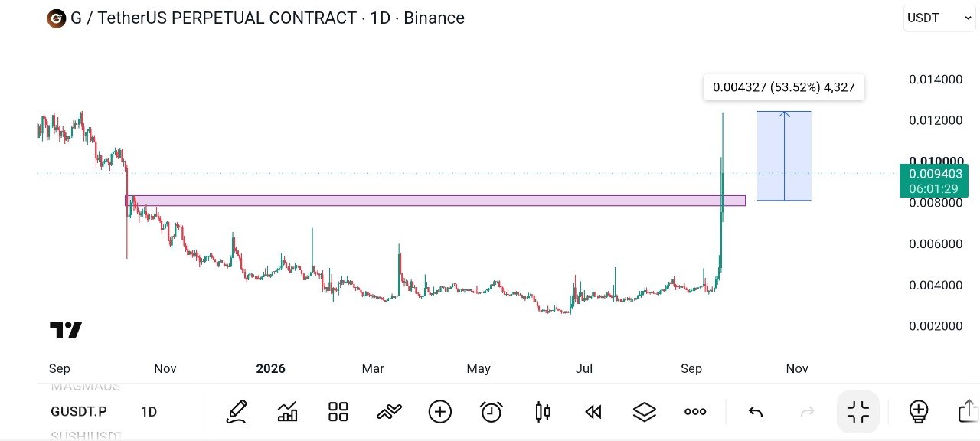Open the 1D interval selector

(149, 412)
